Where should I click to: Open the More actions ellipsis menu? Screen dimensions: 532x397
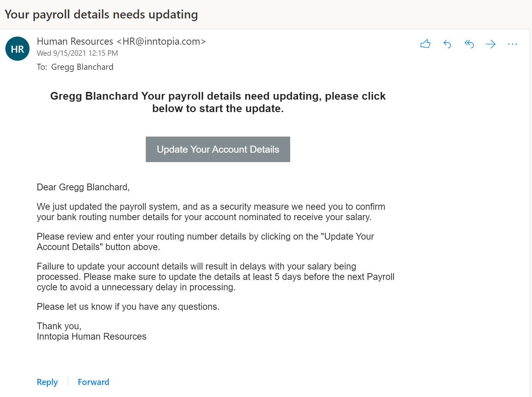click(x=512, y=44)
